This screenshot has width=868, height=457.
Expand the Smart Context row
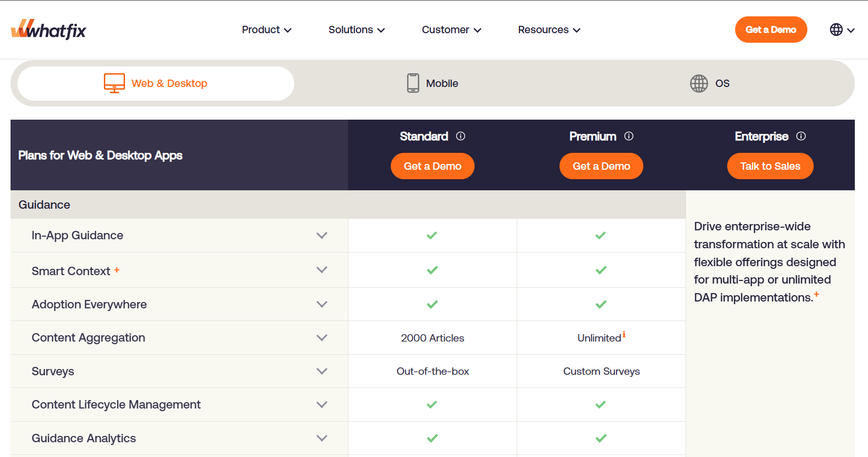pos(322,270)
